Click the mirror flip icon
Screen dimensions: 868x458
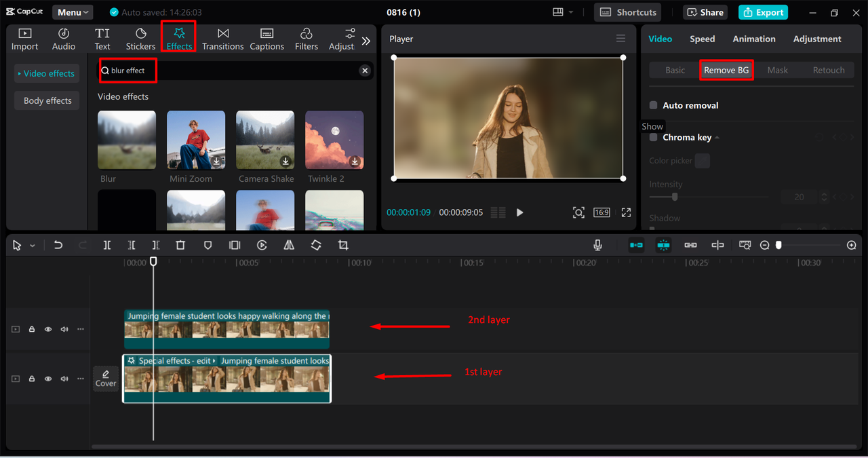point(289,245)
